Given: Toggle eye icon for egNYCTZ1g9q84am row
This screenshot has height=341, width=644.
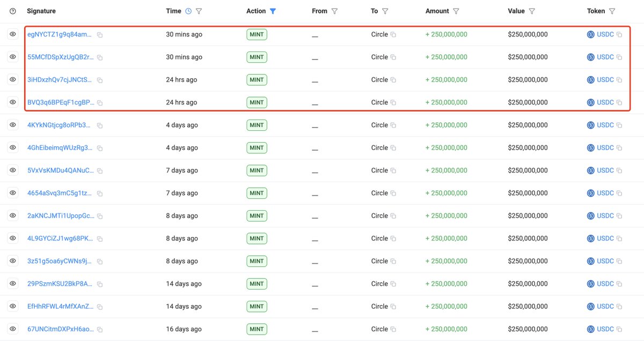Looking at the screenshot, I should coord(13,34).
